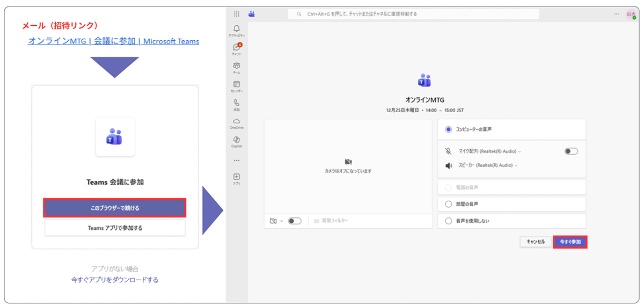Select the 部屋の音声 radio option
The height and width of the screenshot is (306, 644).
449,204
